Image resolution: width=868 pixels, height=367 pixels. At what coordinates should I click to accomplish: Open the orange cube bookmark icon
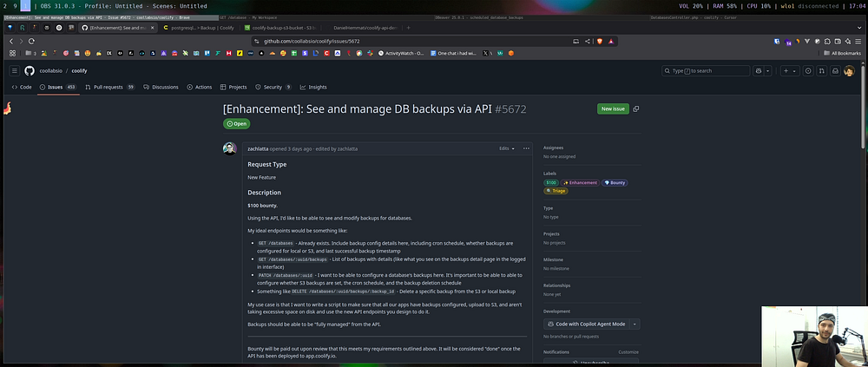click(511, 53)
